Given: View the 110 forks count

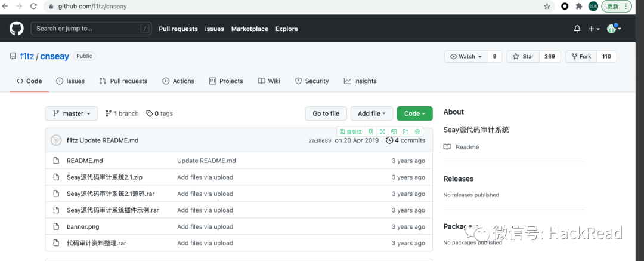Looking at the screenshot, I should click(606, 56).
